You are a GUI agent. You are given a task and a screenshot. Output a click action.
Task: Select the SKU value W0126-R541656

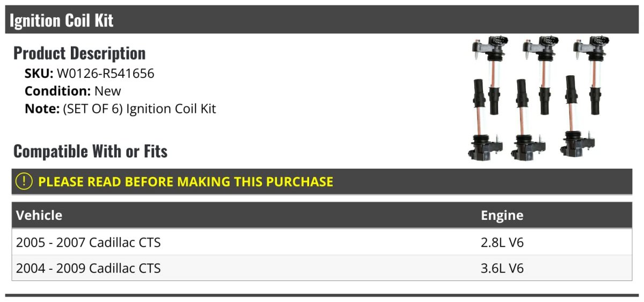pos(106,74)
